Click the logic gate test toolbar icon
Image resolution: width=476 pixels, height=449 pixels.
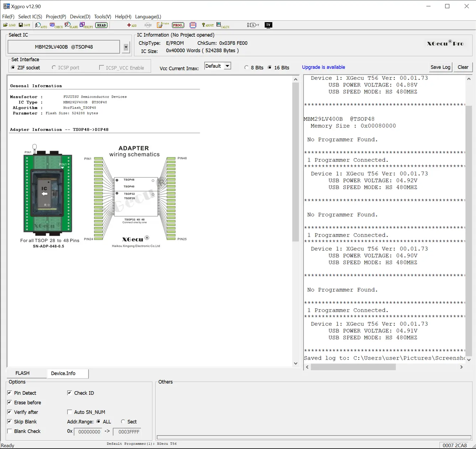pos(253,25)
